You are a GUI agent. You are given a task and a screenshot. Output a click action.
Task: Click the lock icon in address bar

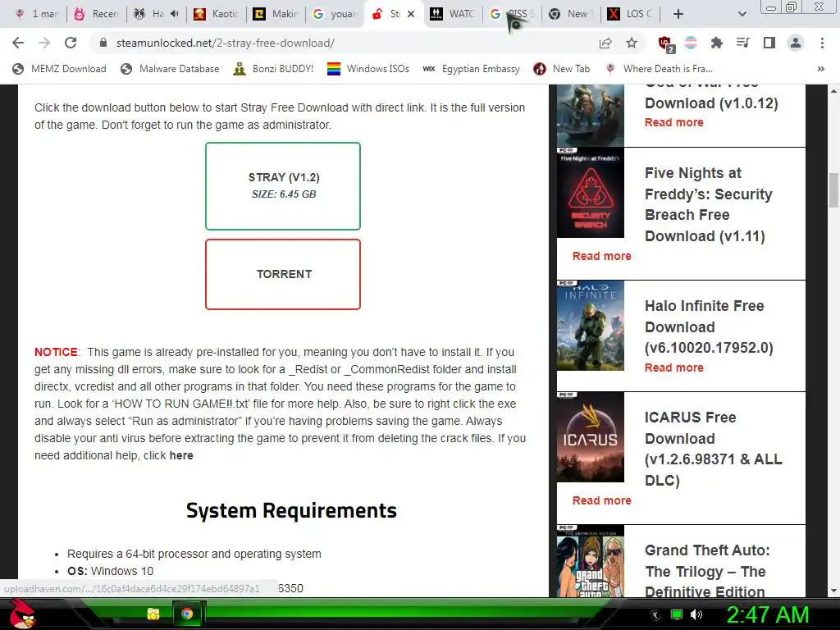(x=103, y=43)
